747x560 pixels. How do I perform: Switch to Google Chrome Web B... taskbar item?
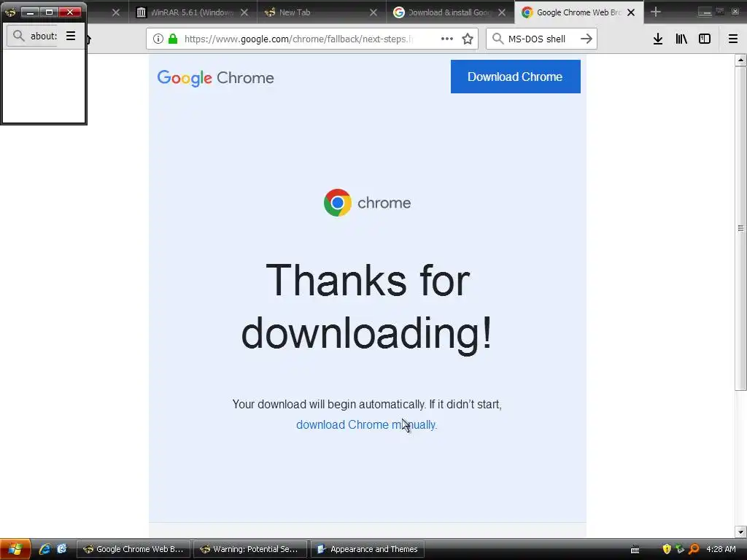[133, 549]
